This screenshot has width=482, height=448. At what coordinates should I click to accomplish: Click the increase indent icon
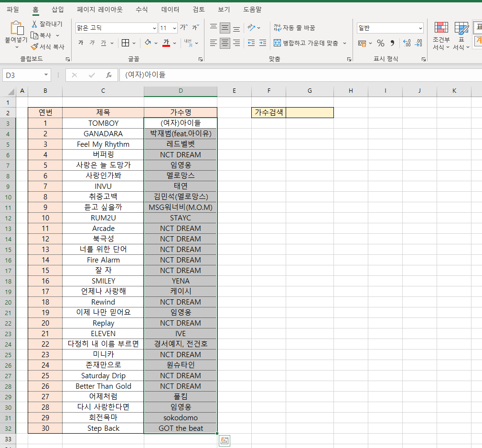pyautogui.click(x=263, y=43)
